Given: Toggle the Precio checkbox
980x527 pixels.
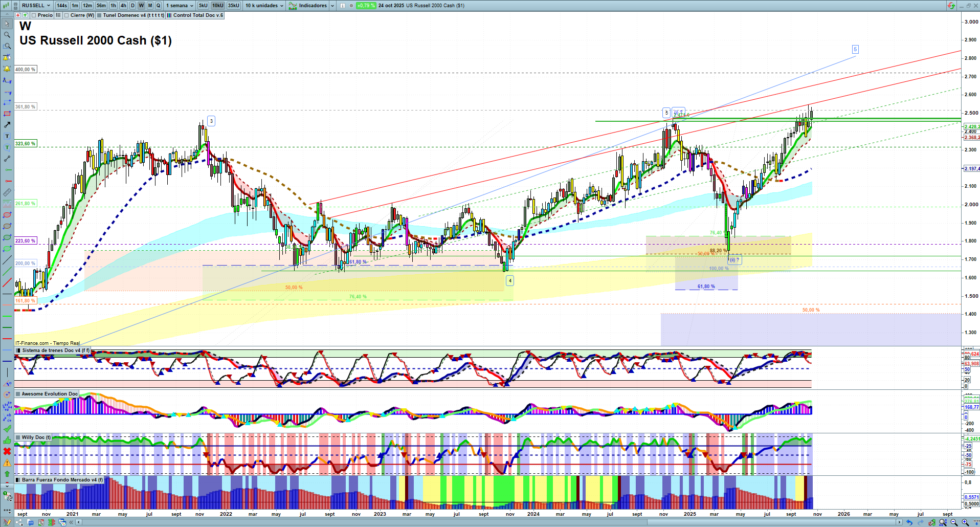Looking at the screenshot, I should pos(34,15).
